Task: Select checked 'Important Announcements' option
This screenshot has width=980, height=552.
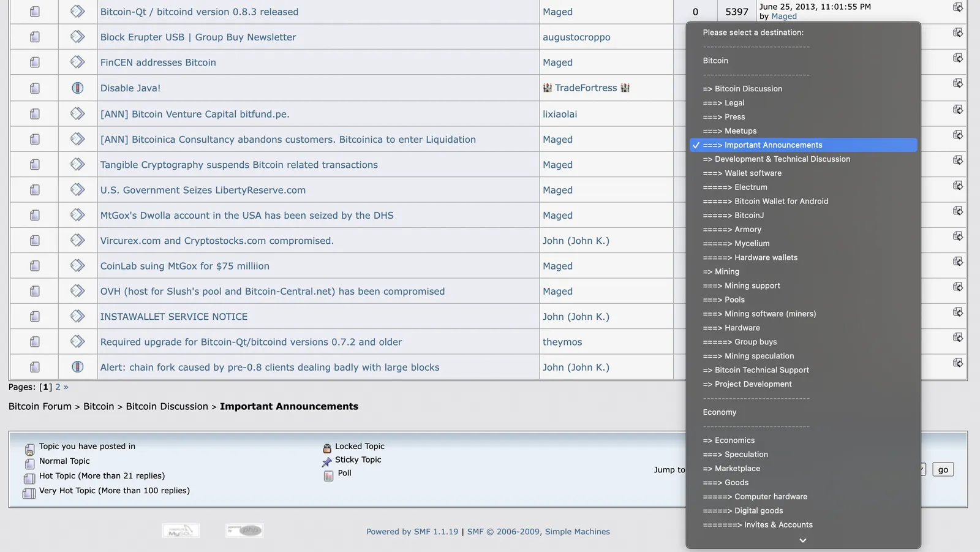Action: coord(803,145)
